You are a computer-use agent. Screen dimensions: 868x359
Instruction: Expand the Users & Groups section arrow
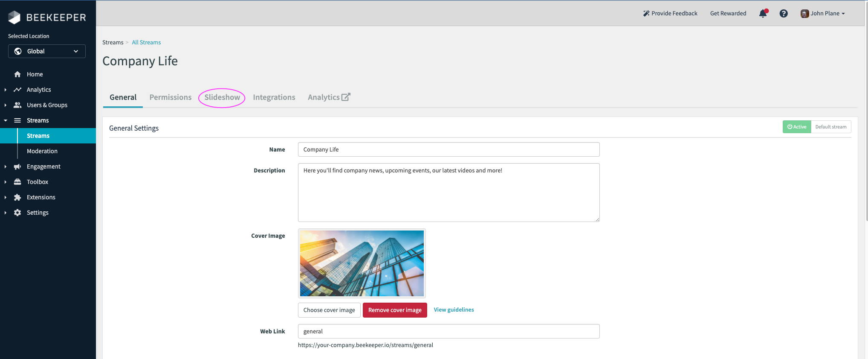[x=5, y=105]
